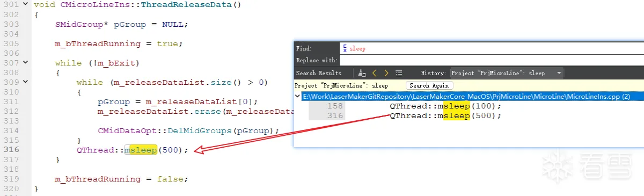The height and width of the screenshot is (196, 644).
Task: Open search result QThread::msleep(500) in results
Action: 445,115
